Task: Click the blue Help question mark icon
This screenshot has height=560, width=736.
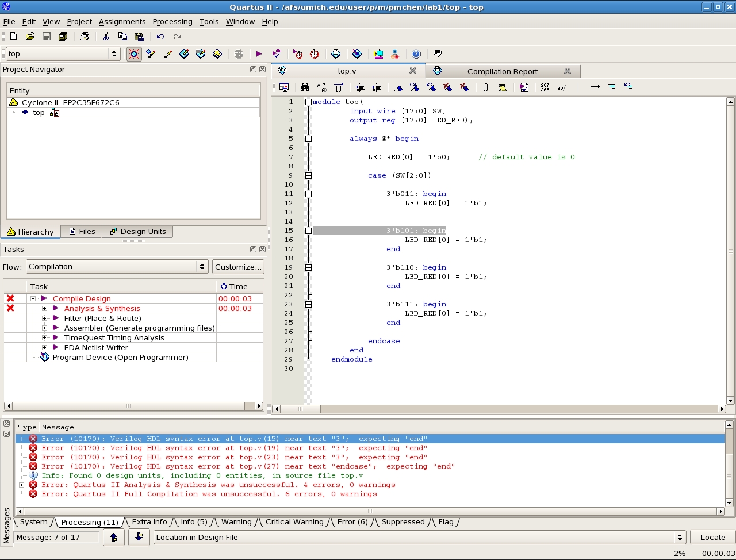Action: tap(416, 53)
